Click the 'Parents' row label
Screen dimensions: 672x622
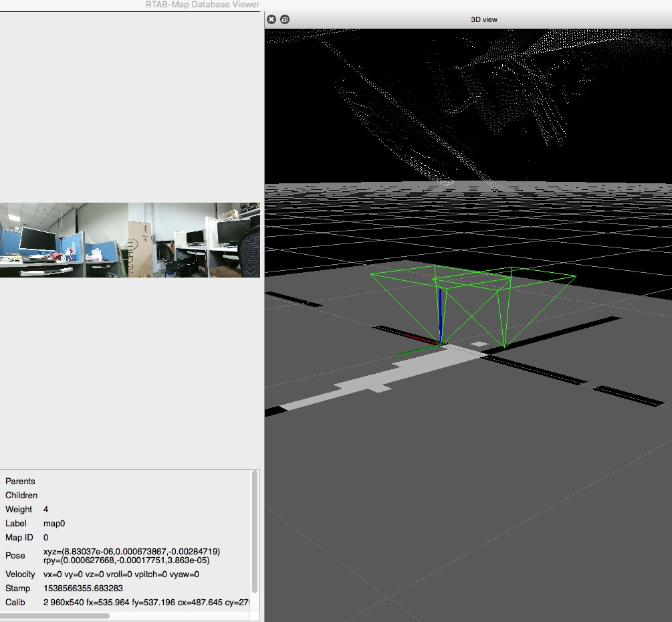(x=20, y=482)
